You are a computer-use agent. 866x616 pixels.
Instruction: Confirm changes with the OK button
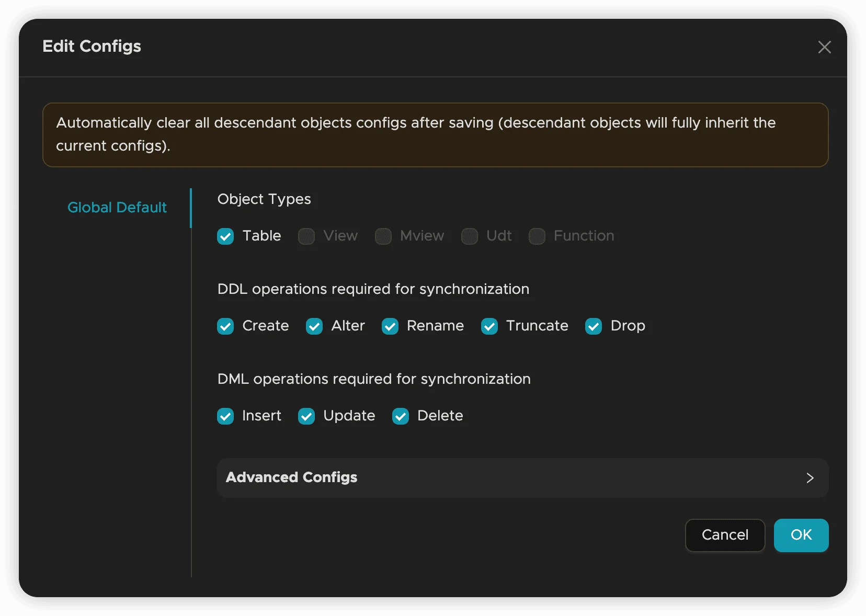coord(801,535)
